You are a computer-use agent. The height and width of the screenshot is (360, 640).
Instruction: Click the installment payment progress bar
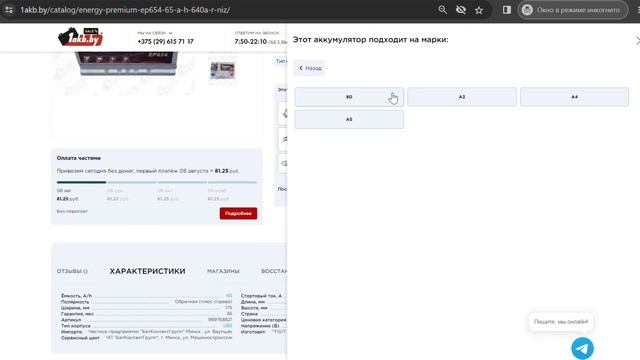coord(157,182)
